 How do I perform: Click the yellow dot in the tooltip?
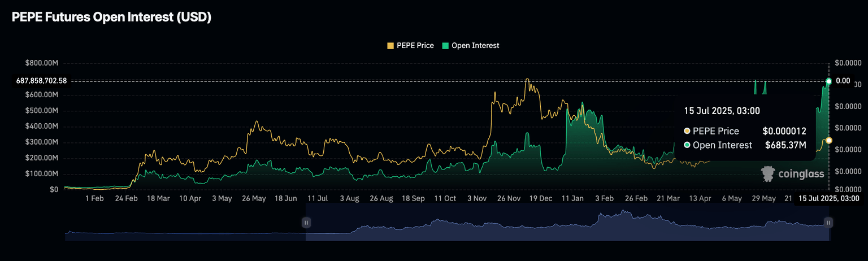pyautogui.click(x=687, y=131)
